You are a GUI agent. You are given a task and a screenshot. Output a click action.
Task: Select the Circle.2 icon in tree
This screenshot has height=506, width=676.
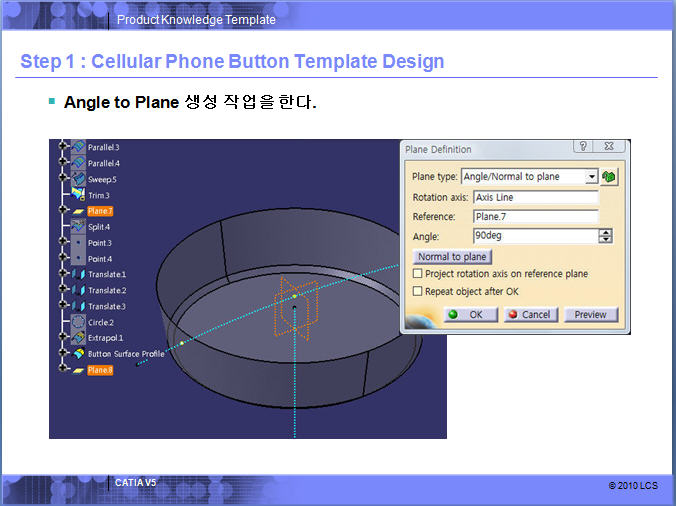[78, 322]
